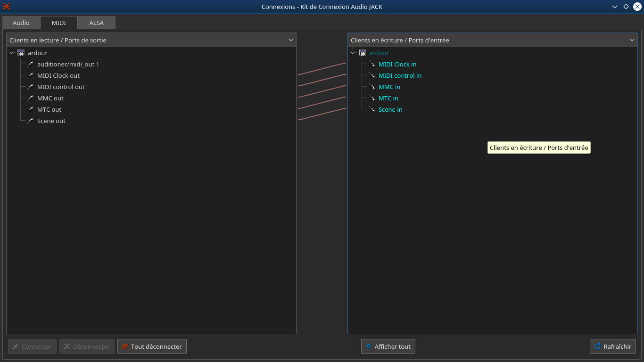Viewport: 644px width, 362px height.
Task: Click the plug icon beside Scene in
Action: click(x=372, y=109)
